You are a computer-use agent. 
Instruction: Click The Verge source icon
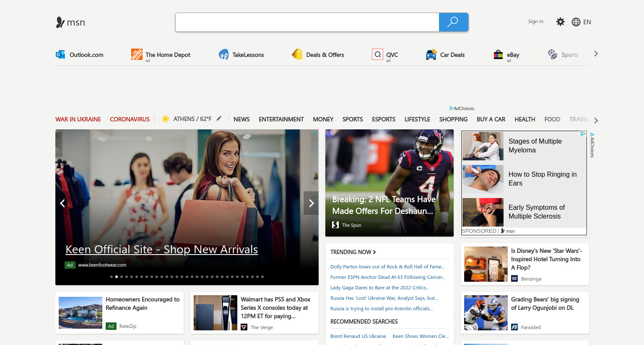(x=244, y=327)
